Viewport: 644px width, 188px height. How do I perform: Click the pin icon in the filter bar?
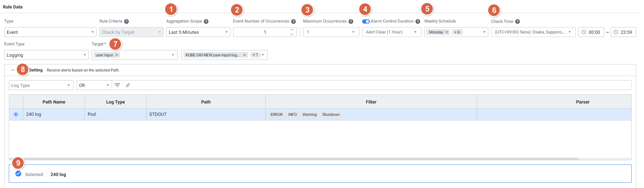[128, 85]
